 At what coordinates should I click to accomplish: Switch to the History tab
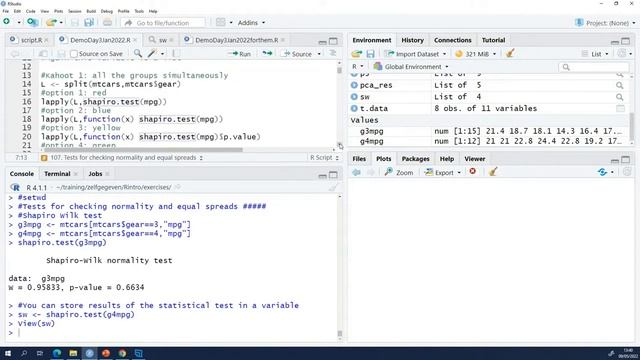(412, 40)
